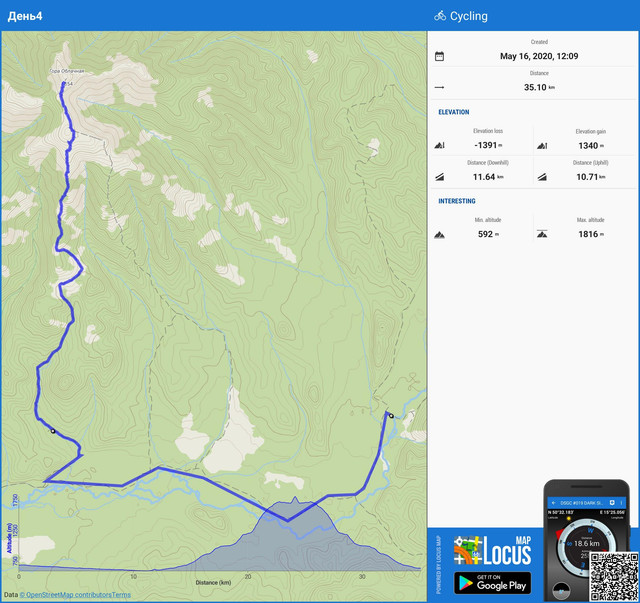640x603 pixels.
Task: Click the 11.64 km downhill distance value
Action: coord(488,177)
